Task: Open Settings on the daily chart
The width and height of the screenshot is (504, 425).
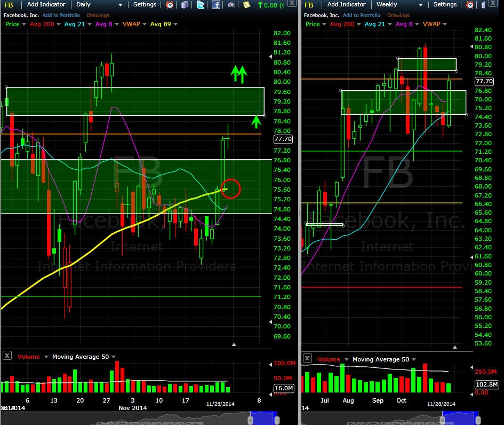Action: point(145,4)
